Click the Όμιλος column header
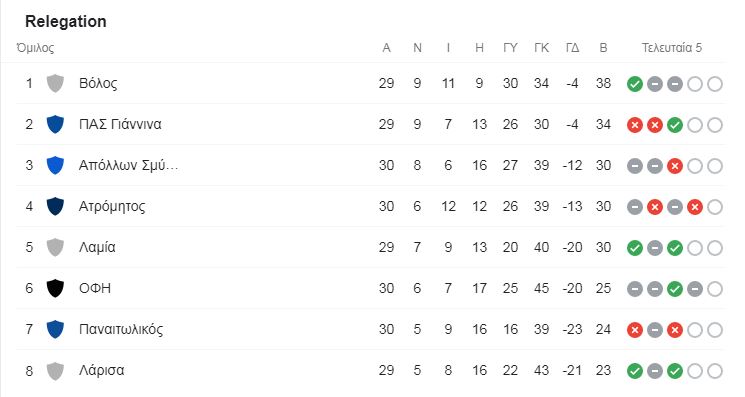 35,47
